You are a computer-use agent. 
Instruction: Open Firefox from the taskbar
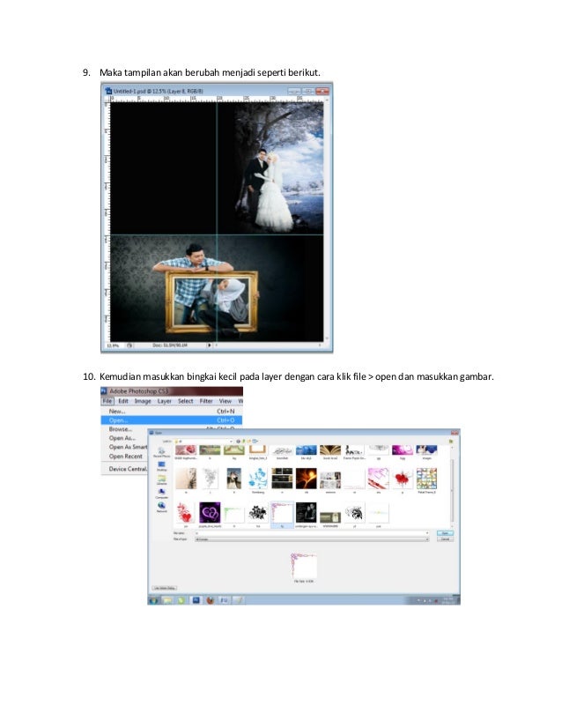tap(211, 600)
